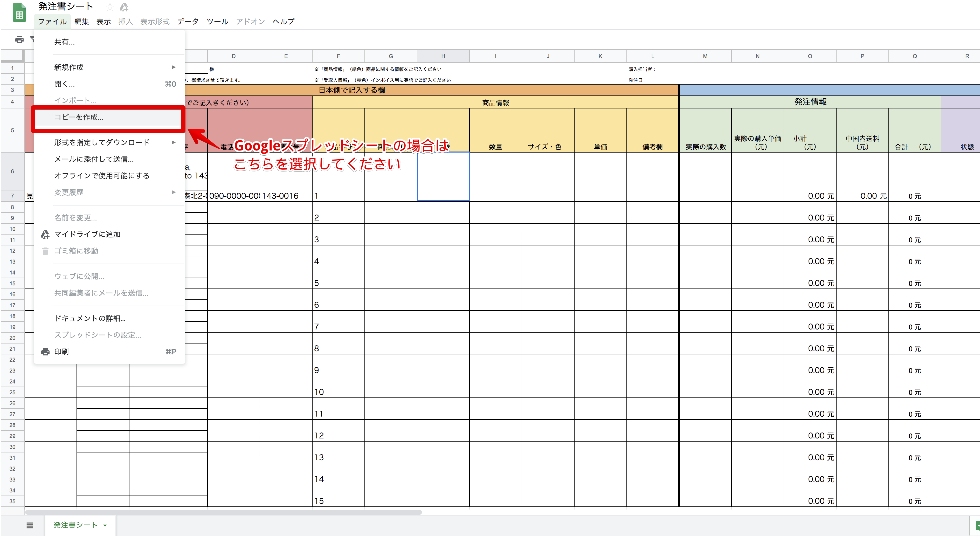
Task: Click the Google Sheets home icon
Action: [x=19, y=13]
